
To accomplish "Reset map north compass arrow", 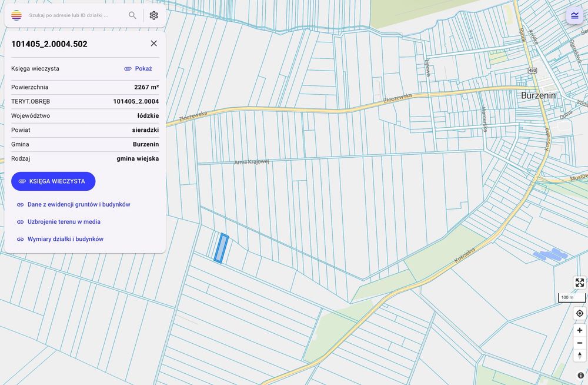I will coord(579,356).
